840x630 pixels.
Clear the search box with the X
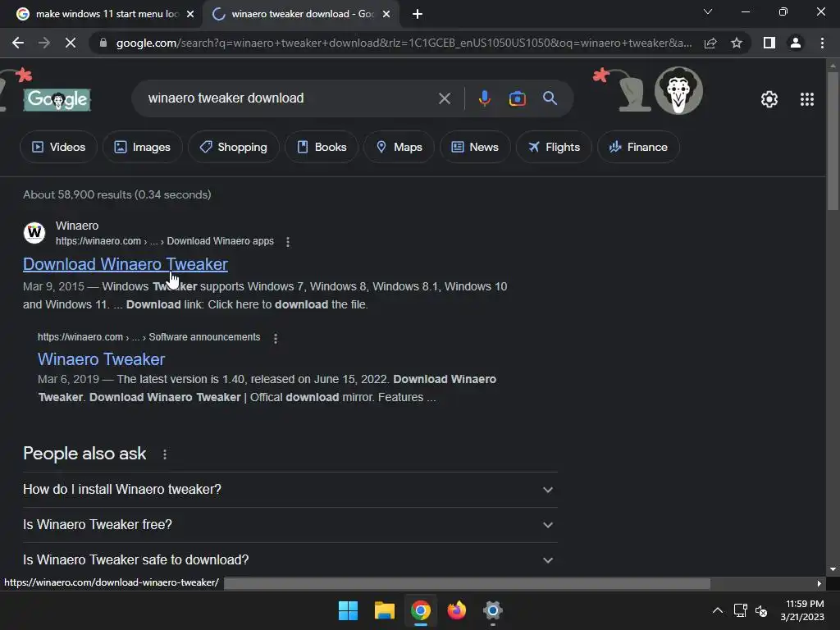[444, 98]
